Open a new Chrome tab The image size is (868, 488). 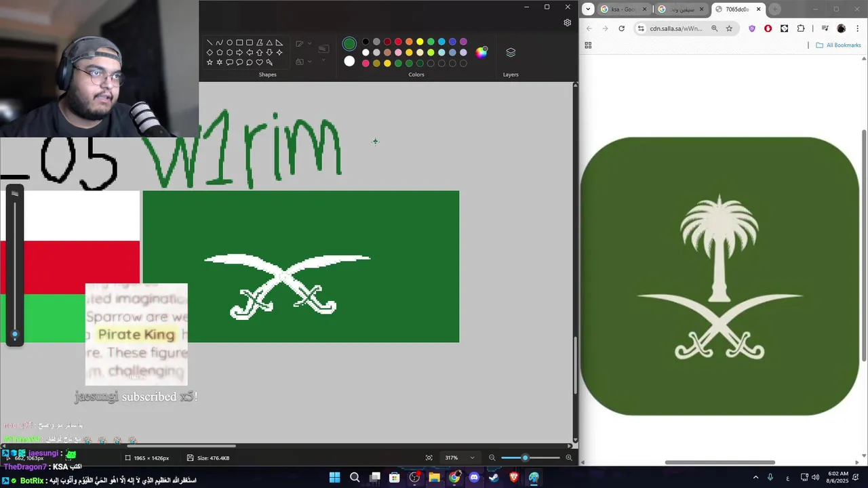click(774, 9)
